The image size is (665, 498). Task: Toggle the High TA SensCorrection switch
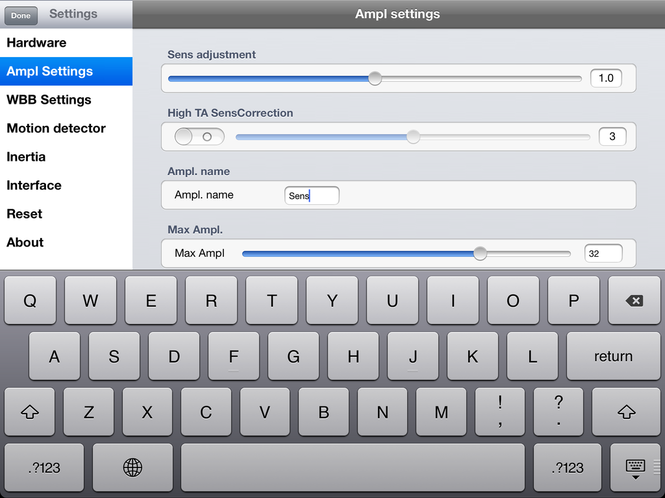point(199,137)
